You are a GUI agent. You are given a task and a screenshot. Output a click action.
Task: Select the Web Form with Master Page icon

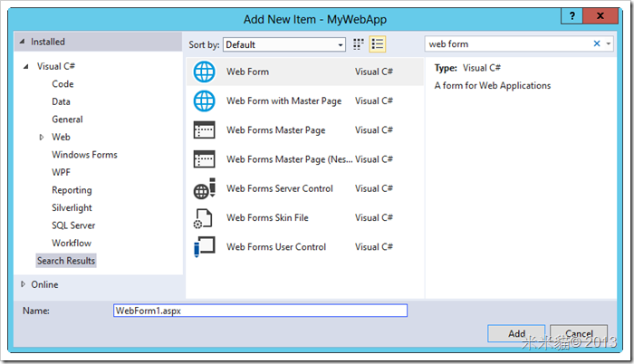(204, 101)
